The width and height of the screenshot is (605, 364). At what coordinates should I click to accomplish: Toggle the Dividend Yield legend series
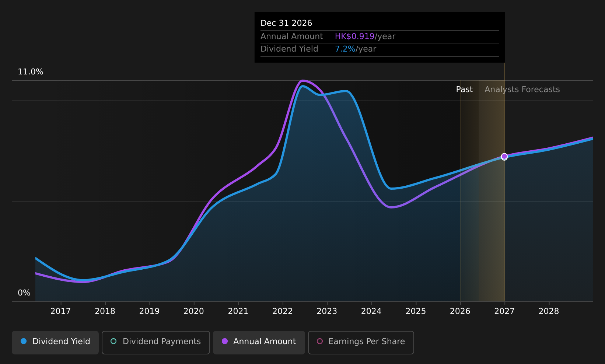click(55, 342)
